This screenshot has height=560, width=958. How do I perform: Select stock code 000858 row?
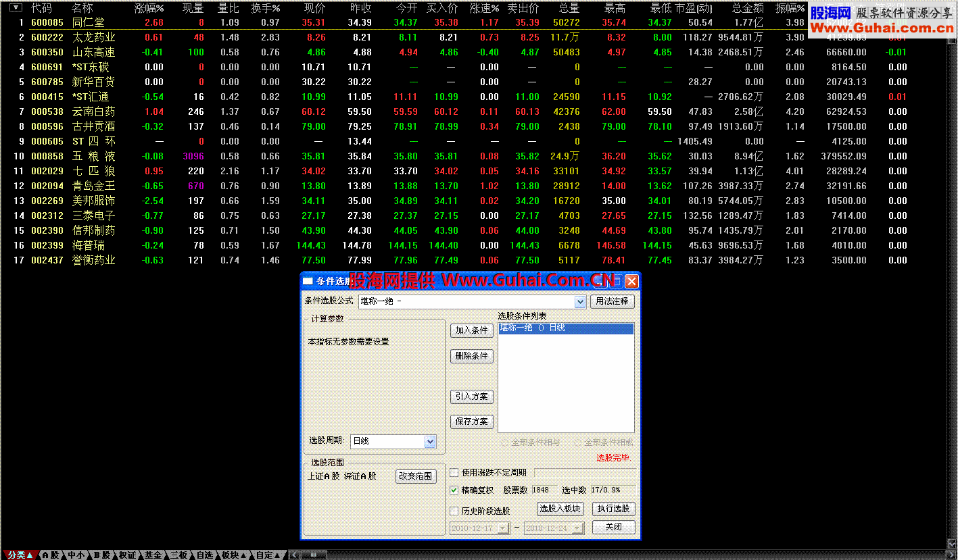point(473,156)
